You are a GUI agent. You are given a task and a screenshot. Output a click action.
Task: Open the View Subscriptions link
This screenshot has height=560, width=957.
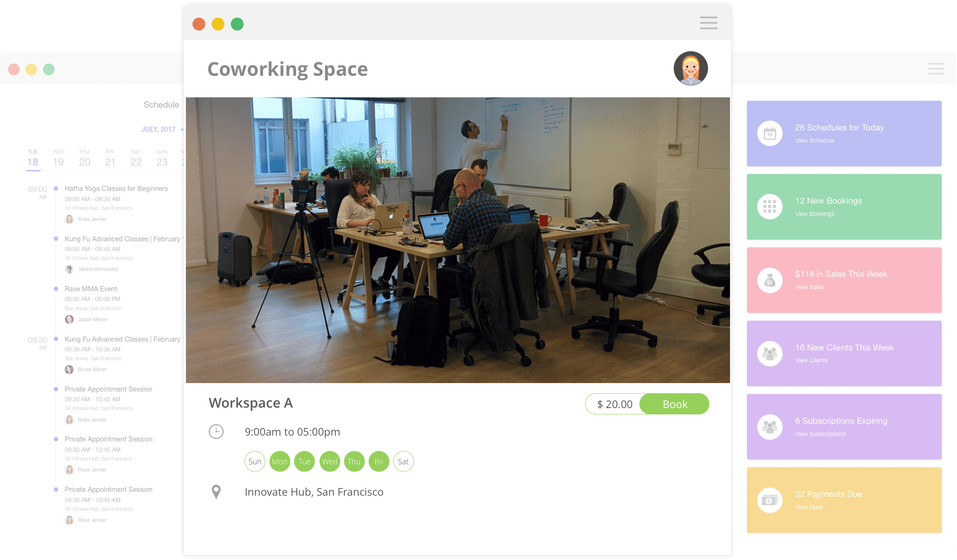[x=820, y=434]
